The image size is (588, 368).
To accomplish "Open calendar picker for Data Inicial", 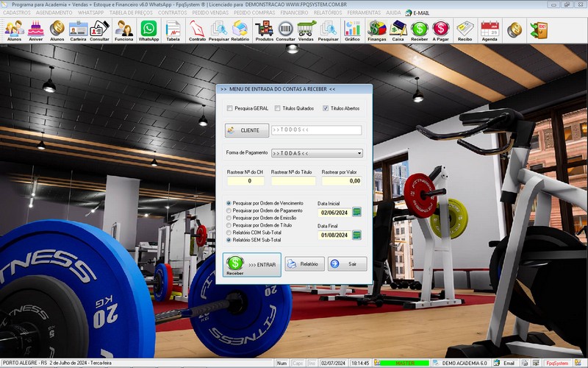I will coord(357,212).
